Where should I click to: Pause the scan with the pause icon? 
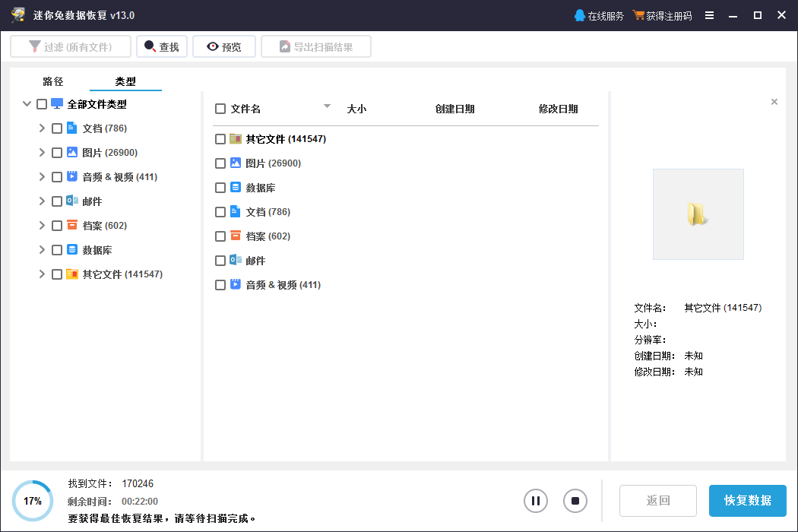coord(536,501)
